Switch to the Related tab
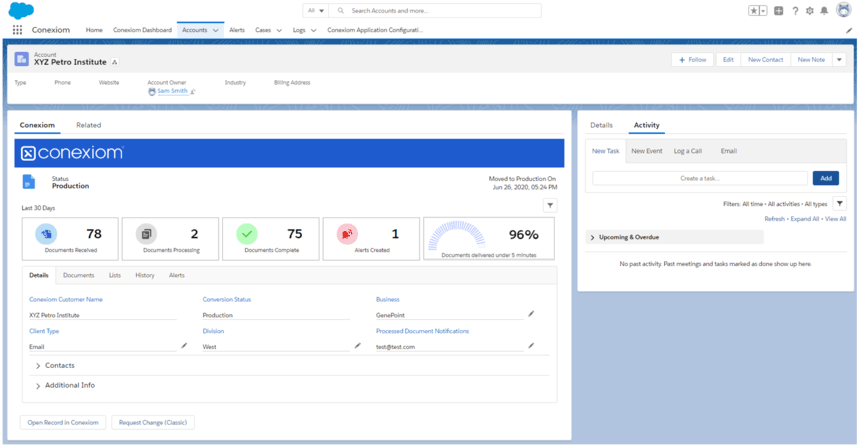The width and height of the screenshot is (860, 447). click(88, 125)
